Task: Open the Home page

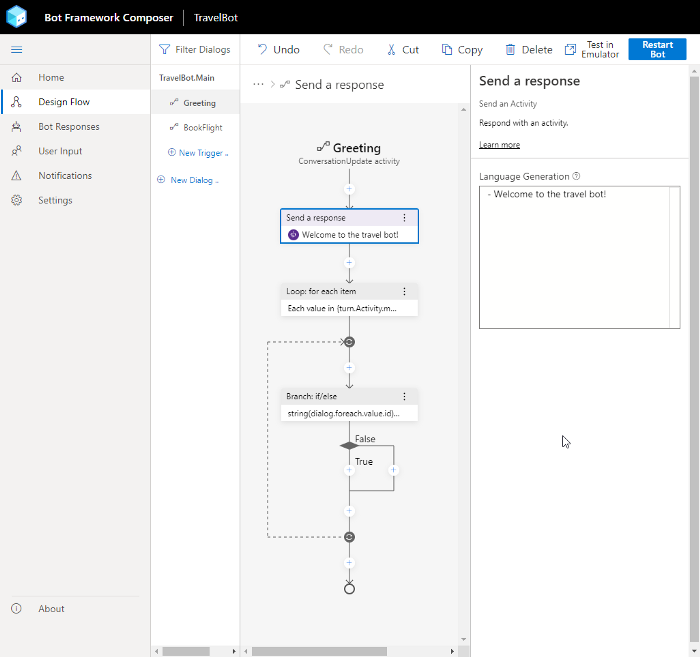Action: 75,78
